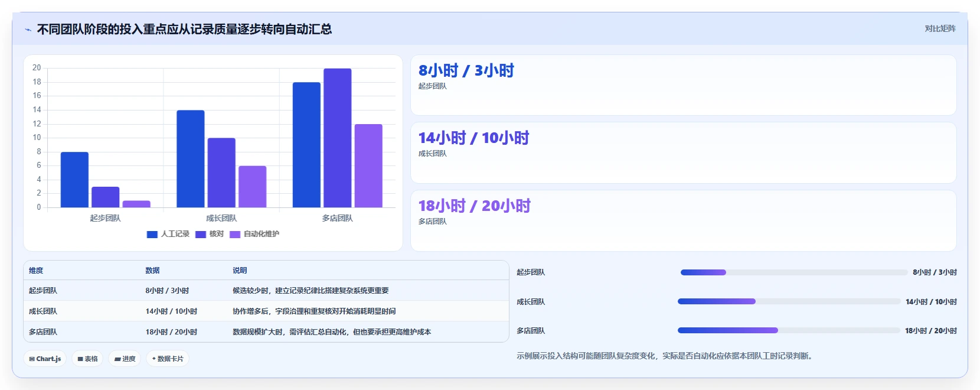
Task: Click the 进度 tag chip
Action: click(125, 359)
